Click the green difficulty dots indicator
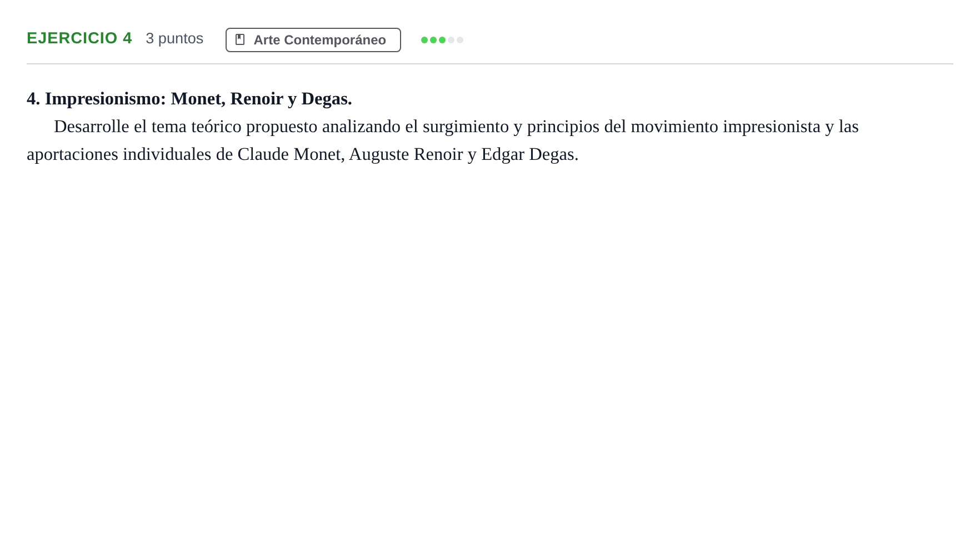The width and height of the screenshot is (980, 533). [442, 40]
